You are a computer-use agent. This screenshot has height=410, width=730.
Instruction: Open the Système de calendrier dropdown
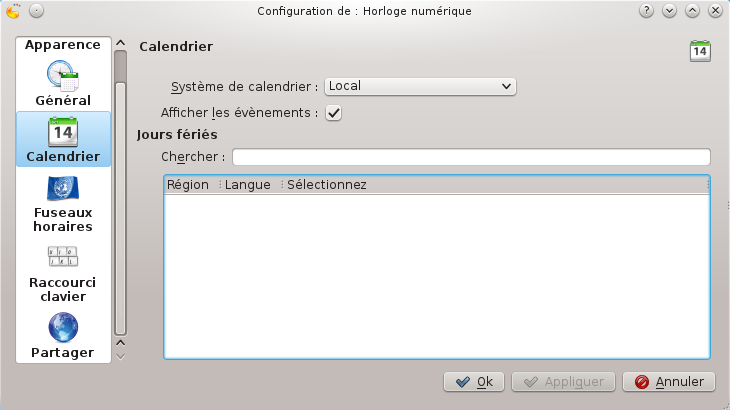tap(420, 87)
